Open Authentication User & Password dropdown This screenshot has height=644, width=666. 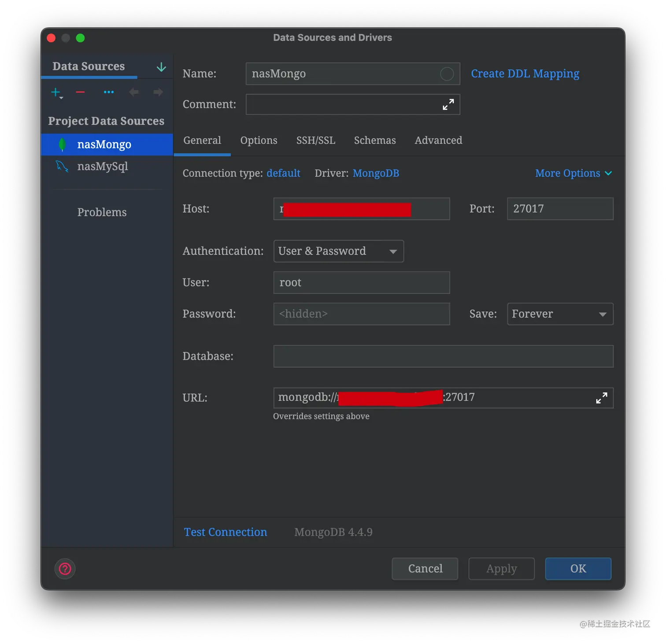coord(339,251)
